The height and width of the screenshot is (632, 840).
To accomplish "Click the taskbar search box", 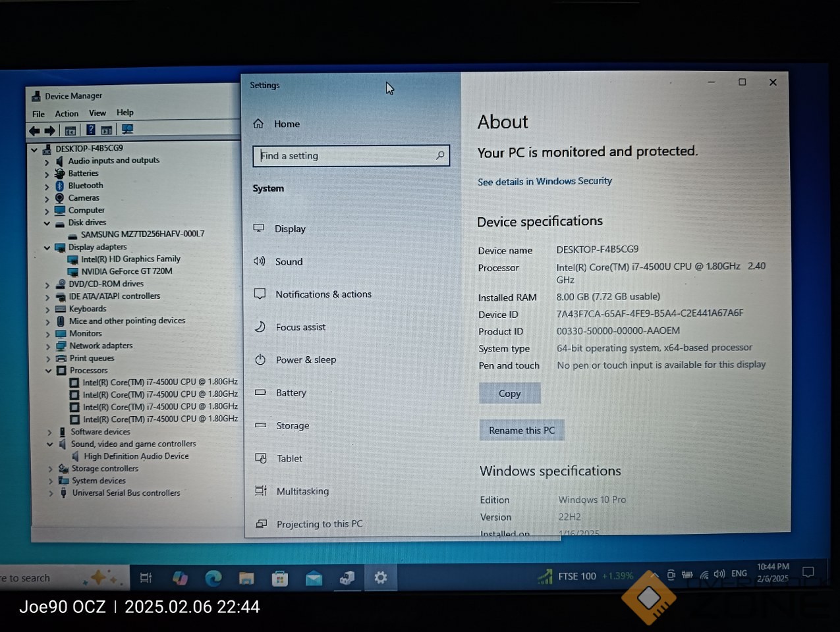I will click(64, 577).
